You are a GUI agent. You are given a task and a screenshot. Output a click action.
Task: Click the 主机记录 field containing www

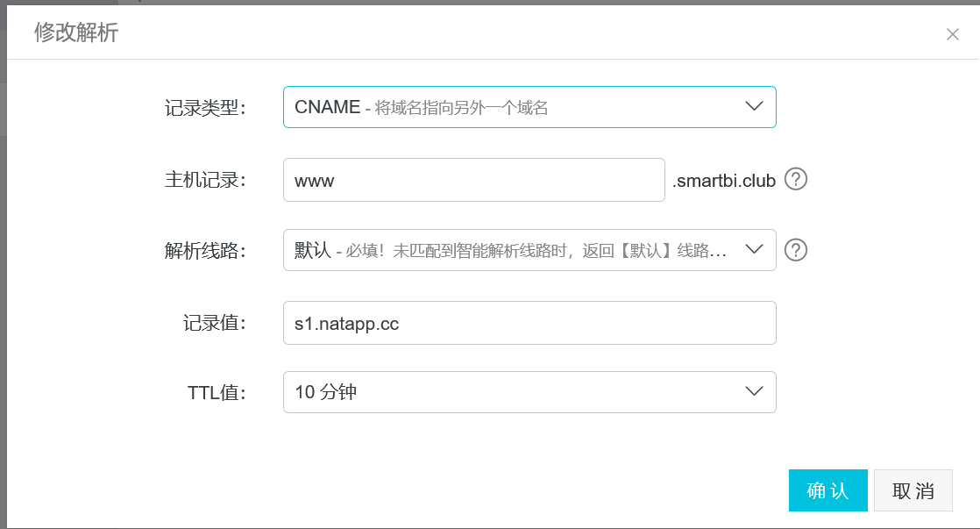click(x=473, y=180)
